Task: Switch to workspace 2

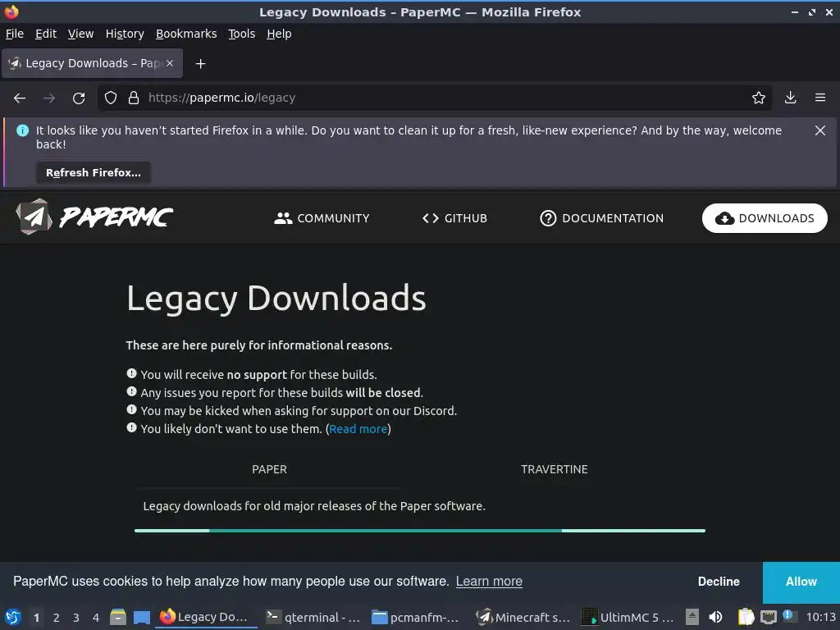Action: 57,618
